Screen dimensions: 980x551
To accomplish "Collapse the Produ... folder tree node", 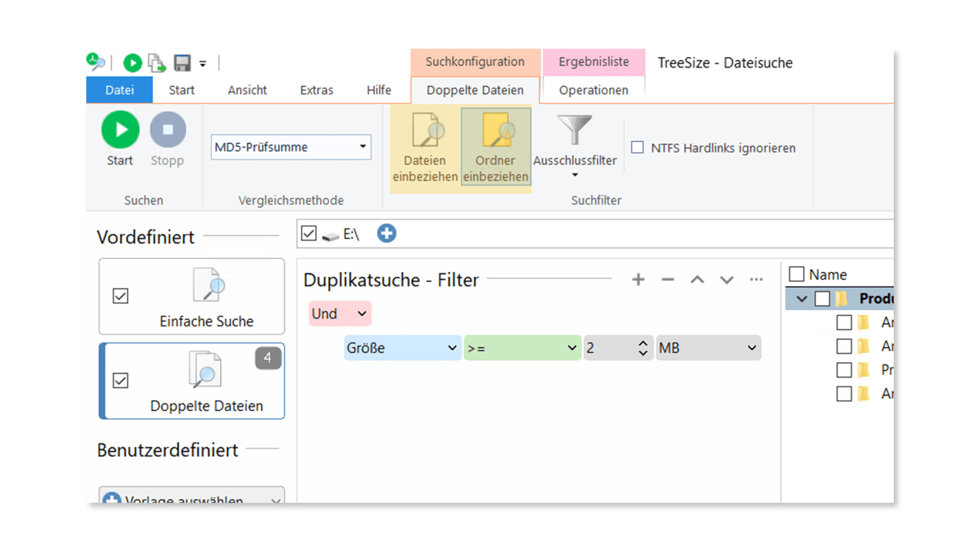I will tap(802, 299).
